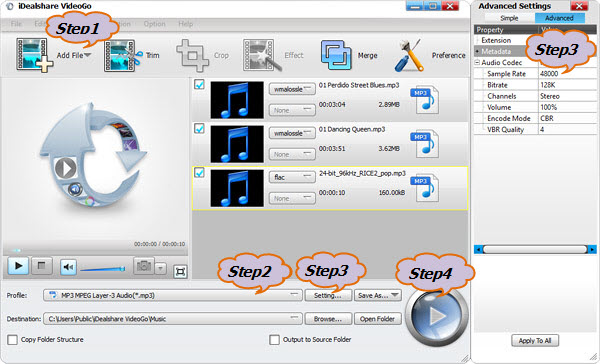Click the Destination path field

pos(173,318)
